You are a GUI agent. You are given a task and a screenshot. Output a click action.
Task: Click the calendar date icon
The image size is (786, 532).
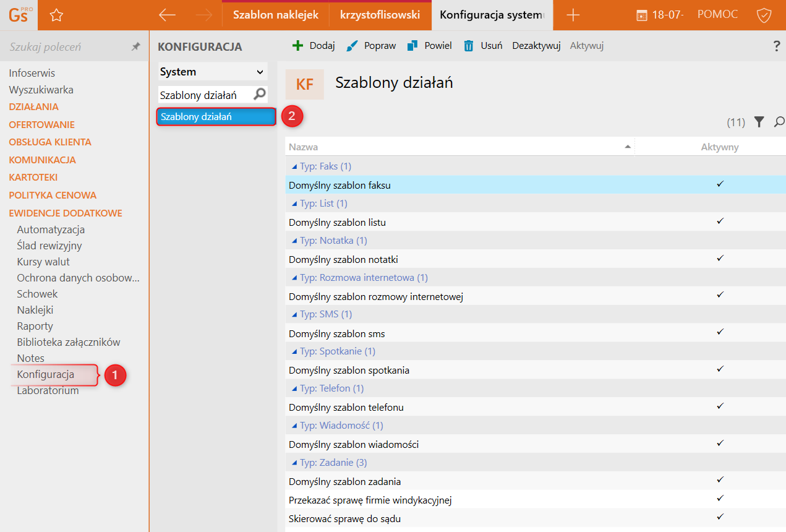(x=642, y=15)
